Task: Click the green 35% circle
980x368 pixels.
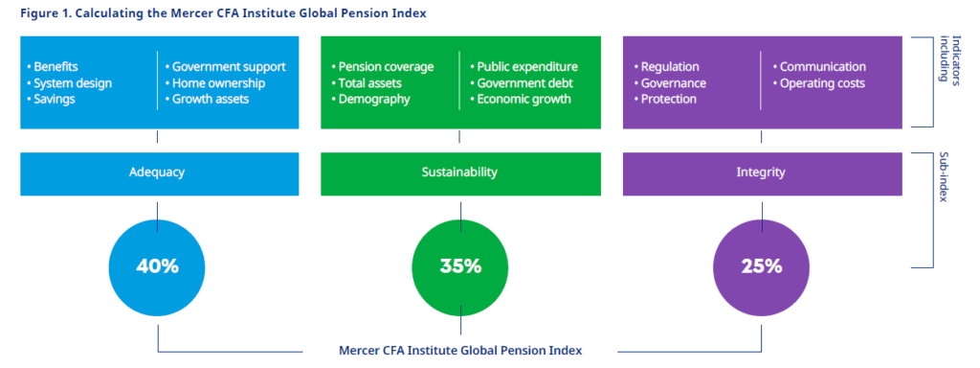Action: click(460, 266)
